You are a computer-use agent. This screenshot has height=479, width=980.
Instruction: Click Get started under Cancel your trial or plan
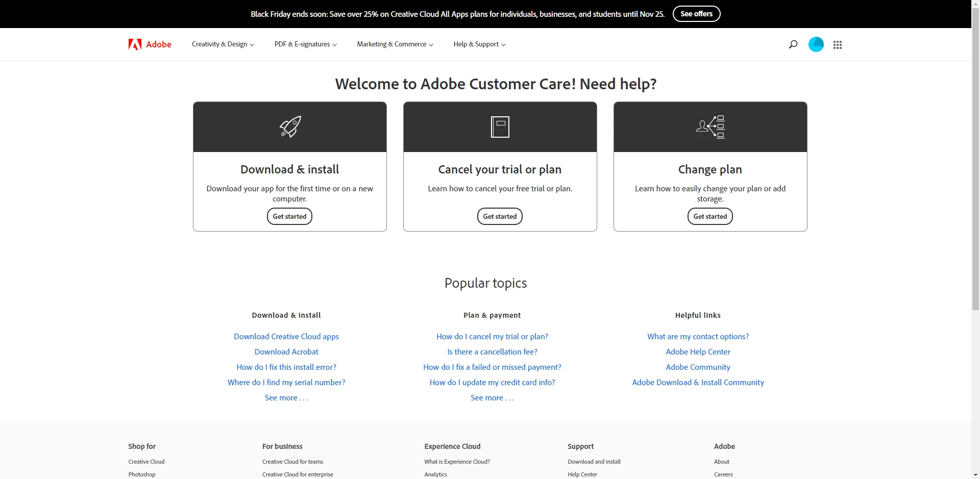tap(500, 216)
